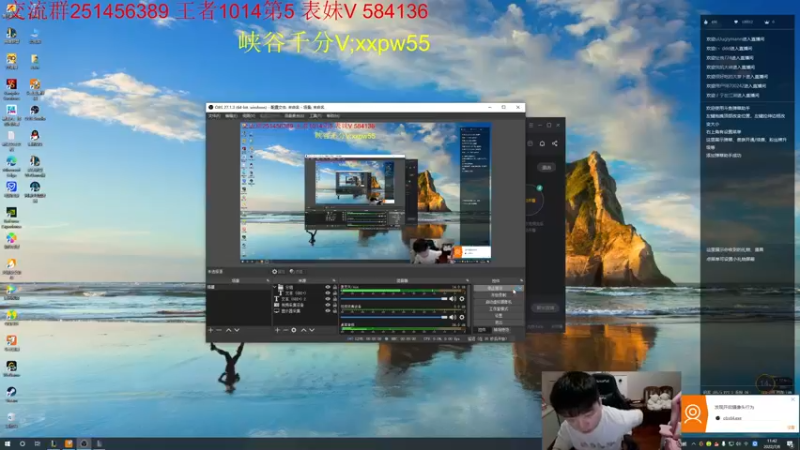This screenshot has height=450, width=800.
Task: Open the OBS Studio desktop shortcut
Action: coord(35,112)
